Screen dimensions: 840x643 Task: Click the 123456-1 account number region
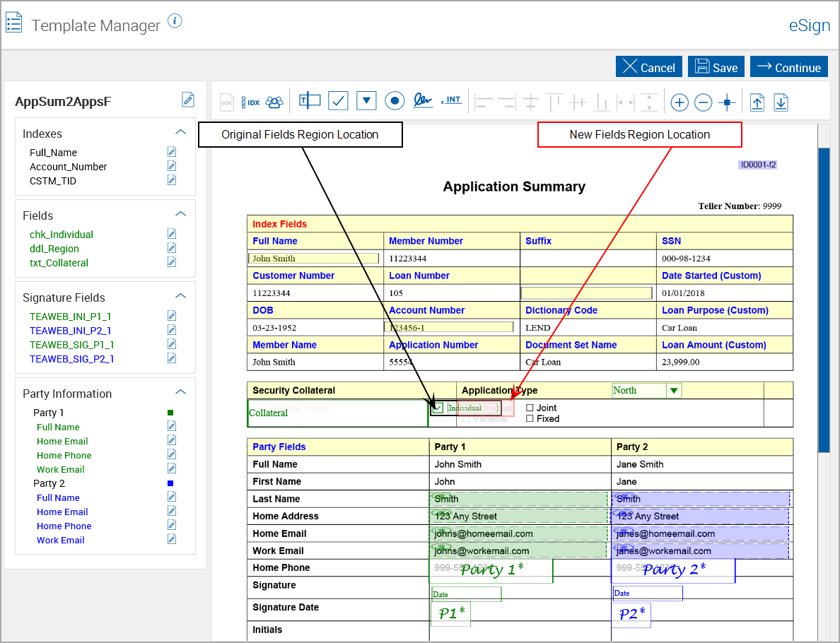448,327
